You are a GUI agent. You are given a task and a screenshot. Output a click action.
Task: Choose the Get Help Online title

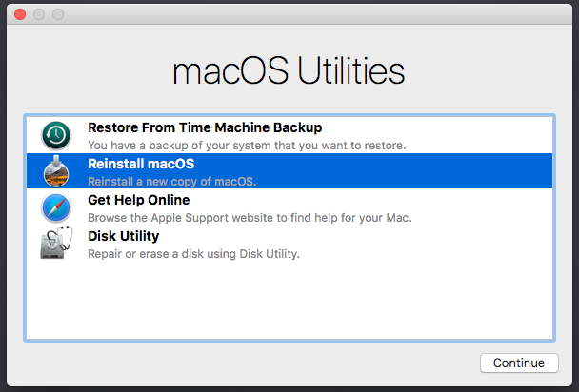tap(138, 200)
